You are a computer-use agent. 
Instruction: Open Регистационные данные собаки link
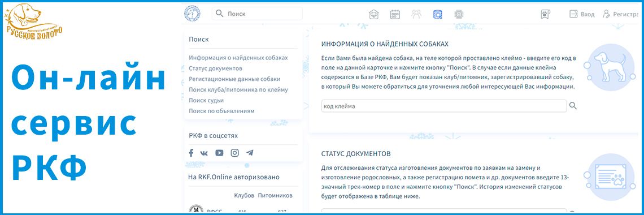coord(234,79)
